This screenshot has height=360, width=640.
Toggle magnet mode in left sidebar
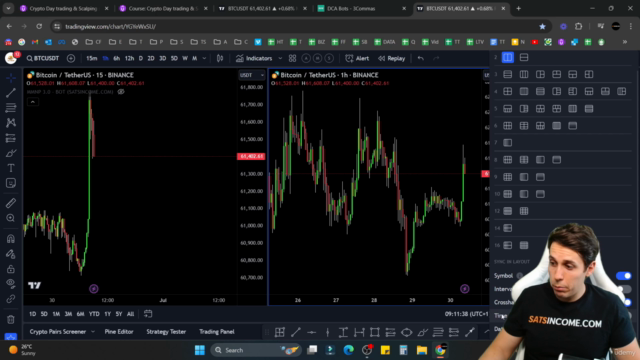click(x=11, y=239)
